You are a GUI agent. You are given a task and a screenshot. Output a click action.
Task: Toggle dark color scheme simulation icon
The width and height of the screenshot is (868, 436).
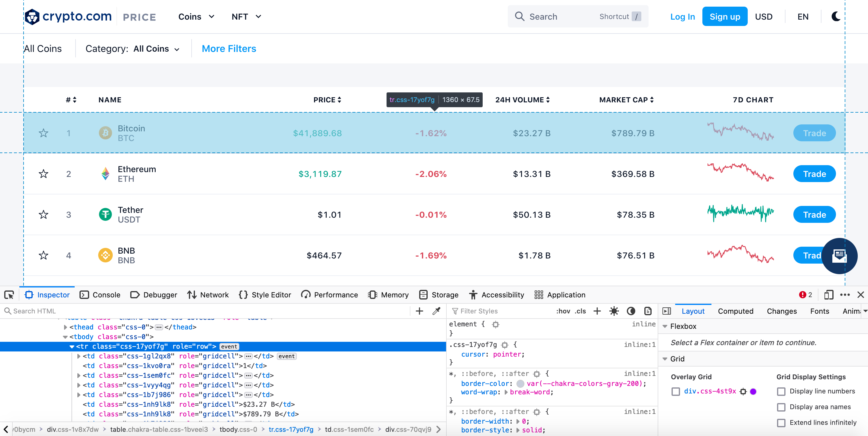(631, 311)
